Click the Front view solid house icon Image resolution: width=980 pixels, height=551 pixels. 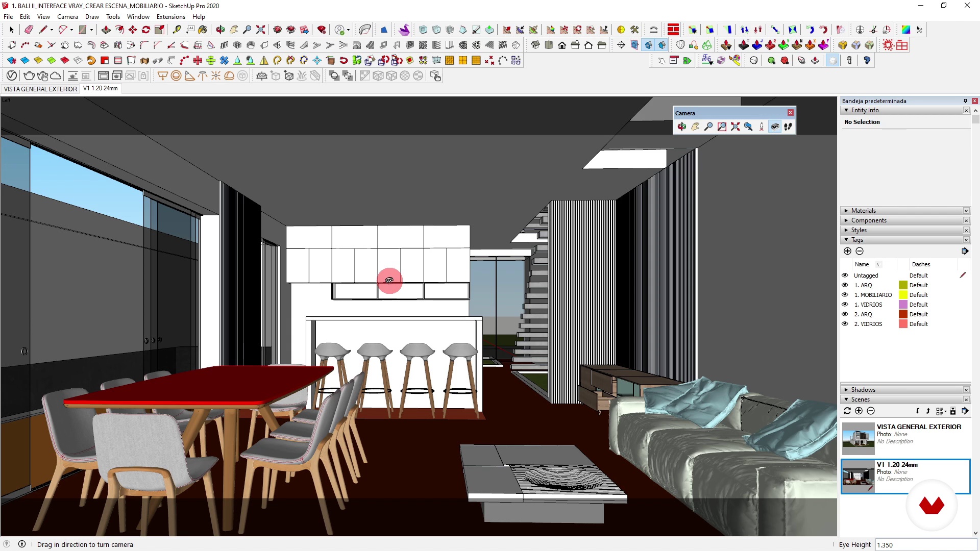562,45
